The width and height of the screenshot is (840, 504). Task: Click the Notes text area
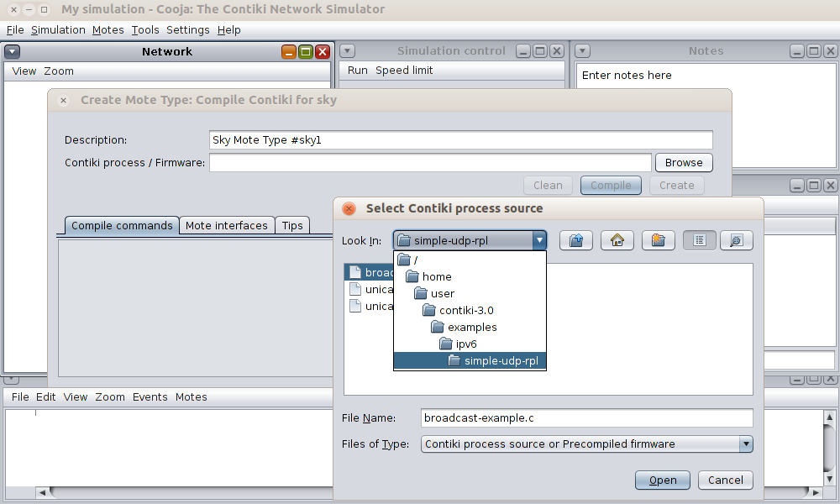pyautogui.click(x=706, y=115)
